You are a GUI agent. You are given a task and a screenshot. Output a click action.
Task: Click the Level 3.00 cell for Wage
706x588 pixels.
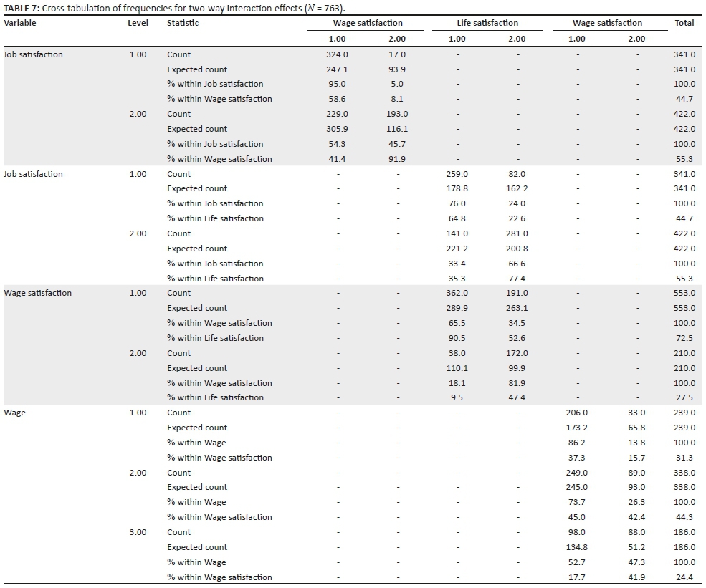click(x=138, y=532)
